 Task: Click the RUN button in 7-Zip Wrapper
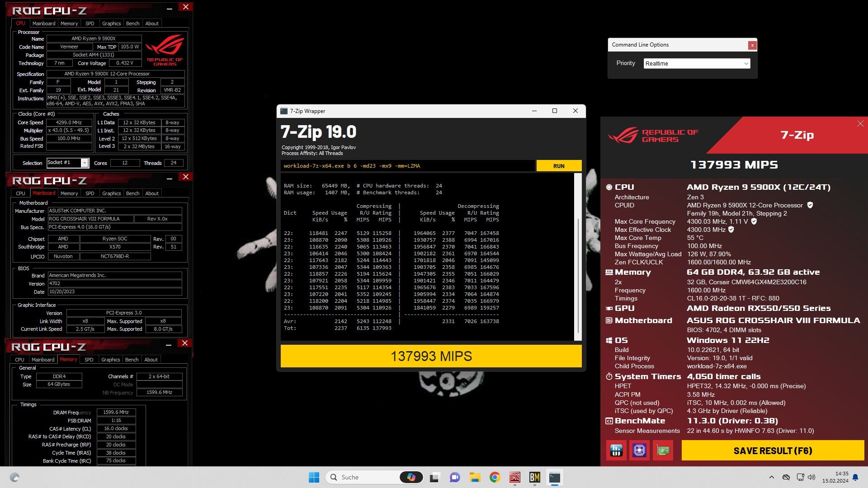559,166
